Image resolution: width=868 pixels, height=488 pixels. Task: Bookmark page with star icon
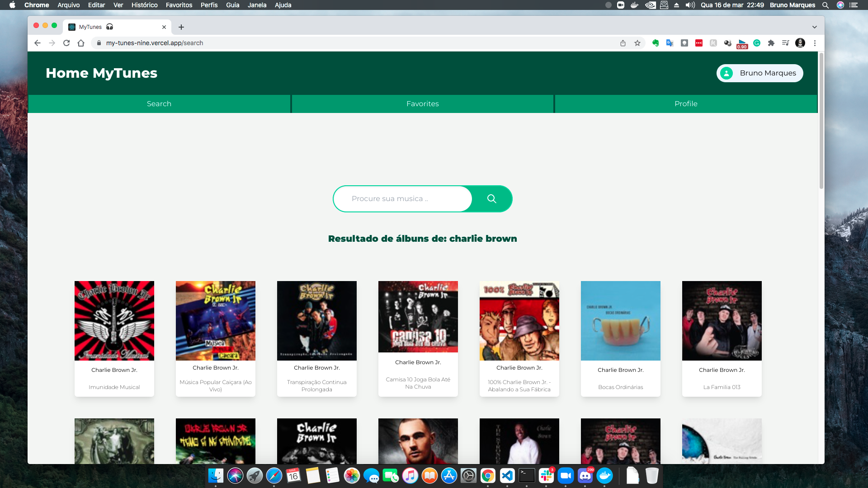(x=637, y=43)
